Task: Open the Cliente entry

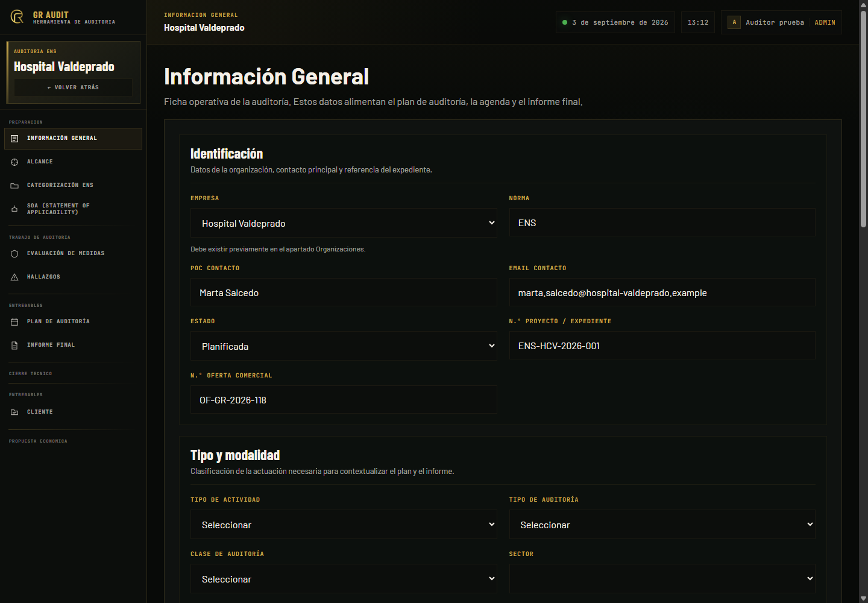Action: [x=73, y=412]
